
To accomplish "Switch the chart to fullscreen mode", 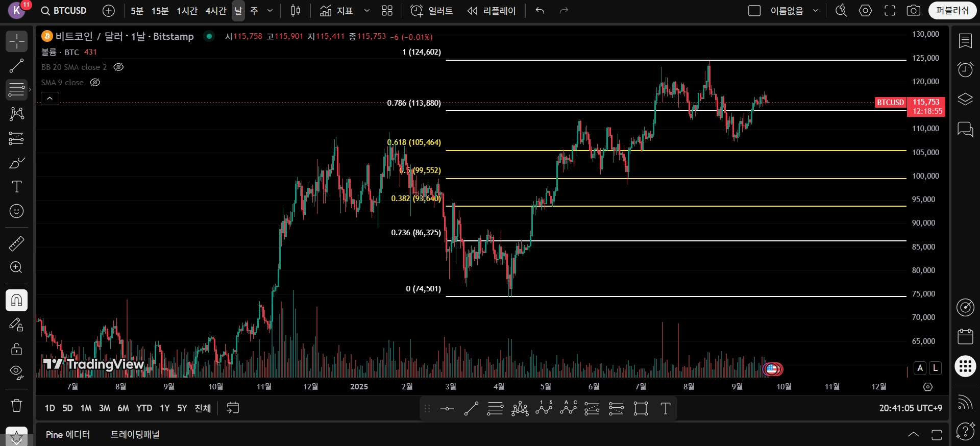I will [890, 11].
